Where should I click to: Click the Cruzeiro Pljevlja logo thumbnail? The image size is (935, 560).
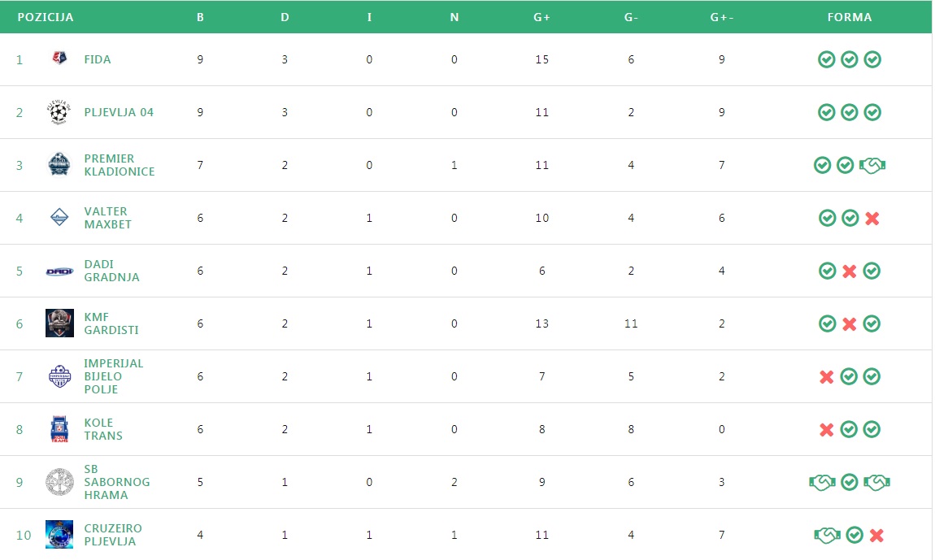coord(59,535)
